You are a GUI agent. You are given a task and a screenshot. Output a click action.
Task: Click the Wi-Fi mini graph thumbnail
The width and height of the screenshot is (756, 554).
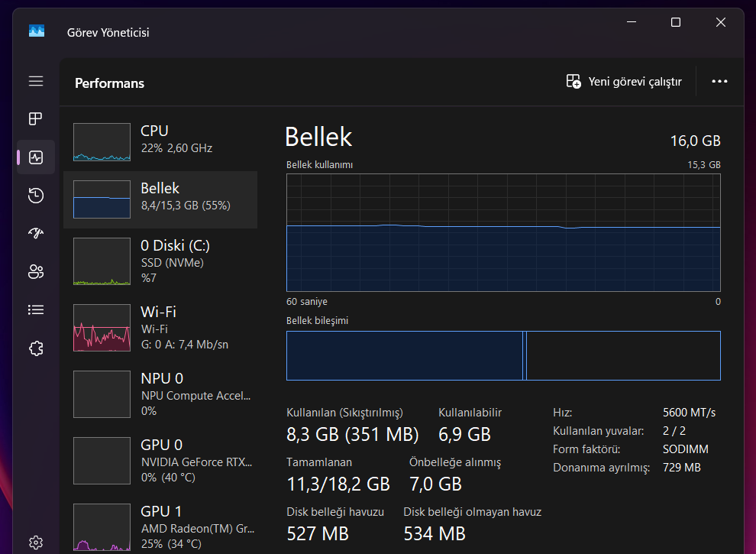pyautogui.click(x=102, y=328)
